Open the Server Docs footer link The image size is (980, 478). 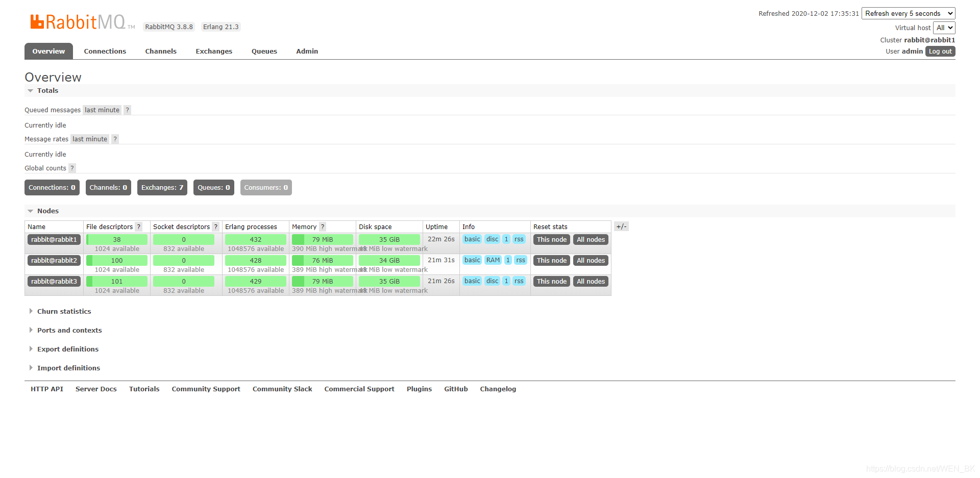96,389
